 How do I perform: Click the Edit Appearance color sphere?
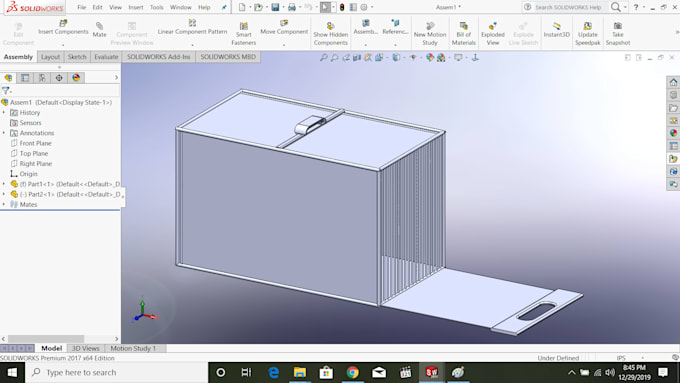[x=430, y=57]
